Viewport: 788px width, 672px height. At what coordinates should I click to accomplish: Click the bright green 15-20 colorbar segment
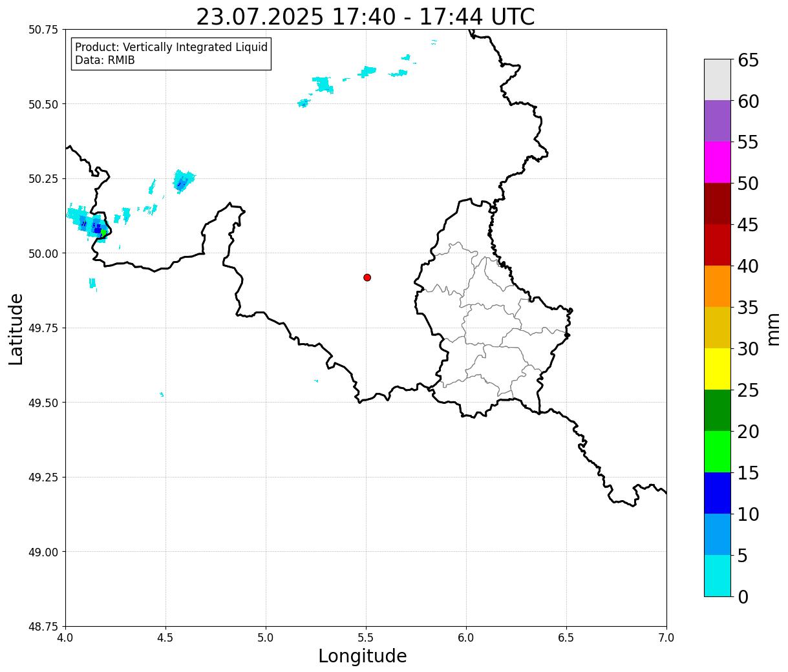click(x=718, y=452)
